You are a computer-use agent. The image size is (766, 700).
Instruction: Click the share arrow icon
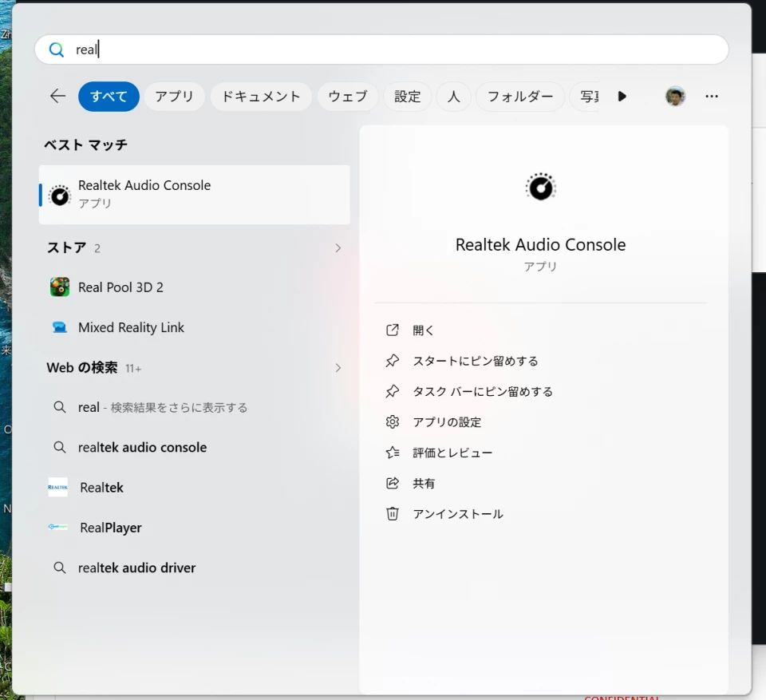pos(393,484)
